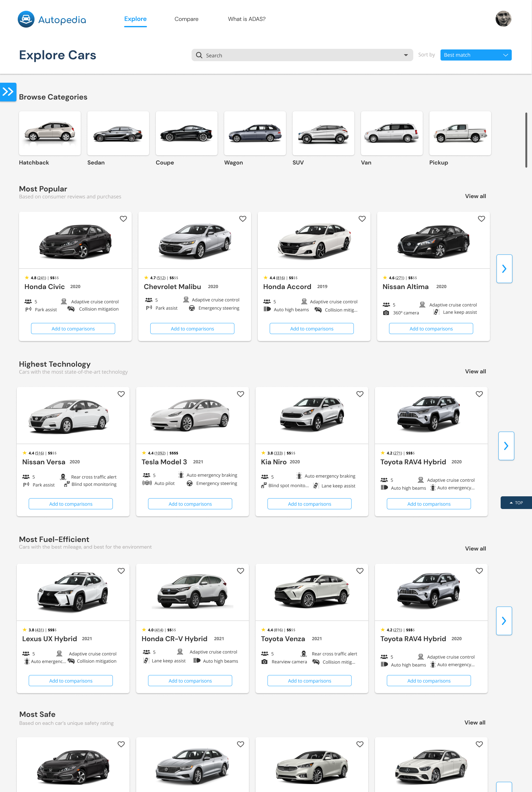Click Honda Civic star rating icon
Image resolution: width=532 pixels, height=792 pixels.
pos(27,278)
